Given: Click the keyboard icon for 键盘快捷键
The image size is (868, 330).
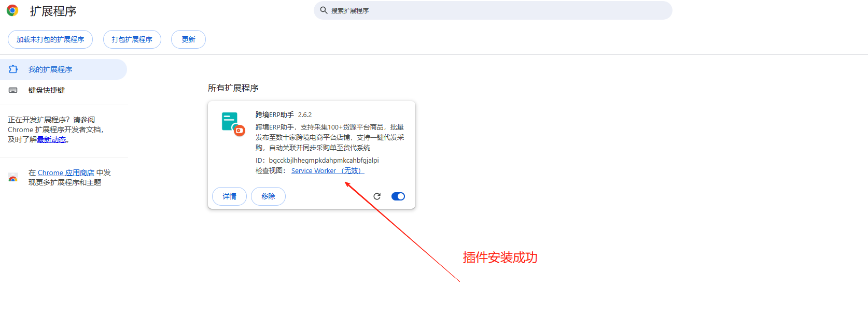Looking at the screenshot, I should tap(13, 90).
